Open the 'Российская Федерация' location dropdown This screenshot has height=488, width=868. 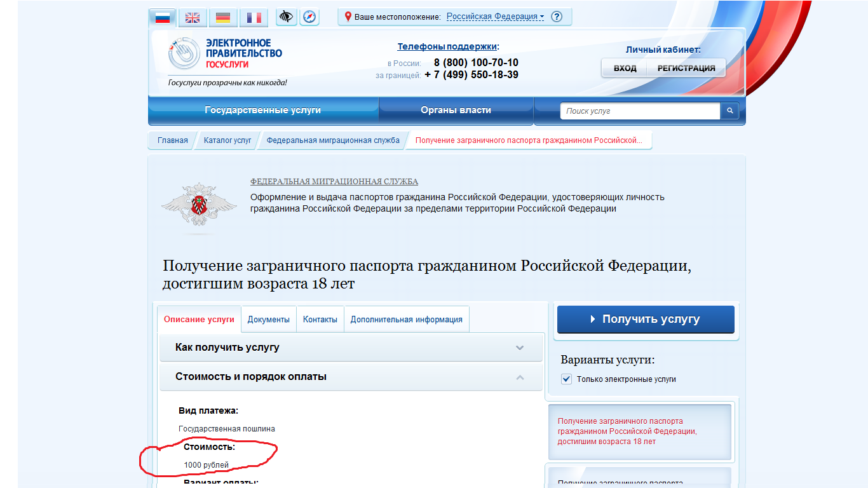[495, 17]
